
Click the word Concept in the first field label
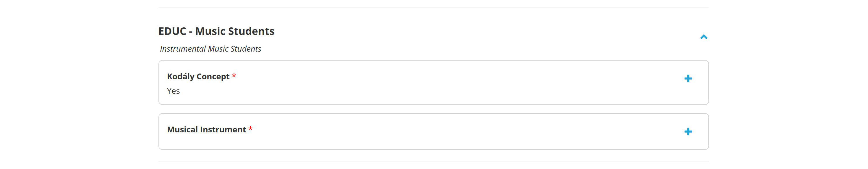click(213, 77)
